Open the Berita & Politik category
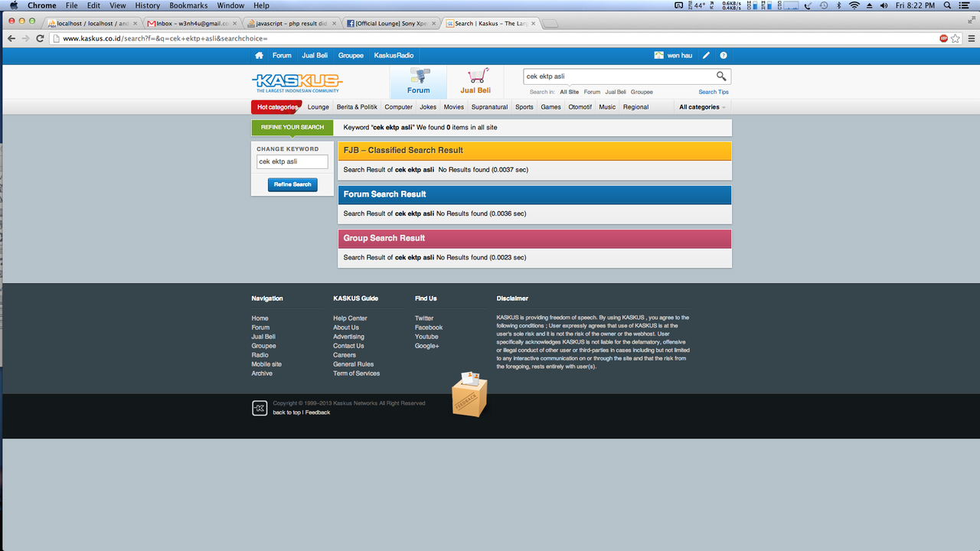Screen dimensions: 980x551 coord(357,107)
